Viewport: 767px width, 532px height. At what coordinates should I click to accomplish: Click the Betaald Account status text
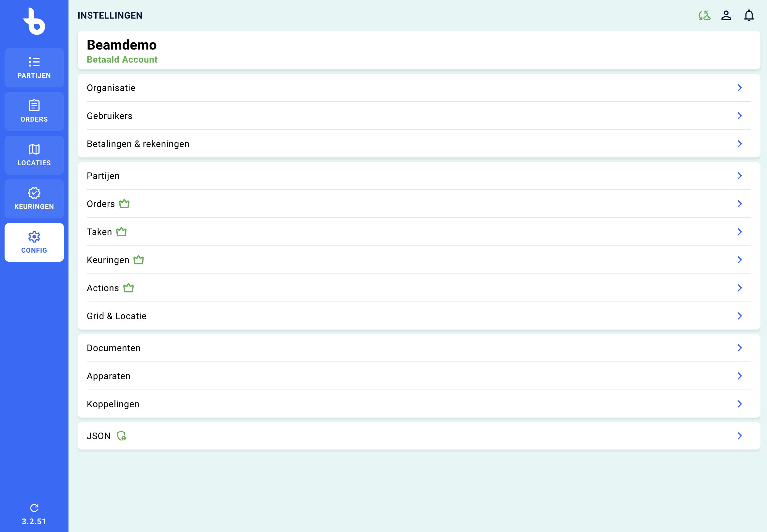point(122,59)
